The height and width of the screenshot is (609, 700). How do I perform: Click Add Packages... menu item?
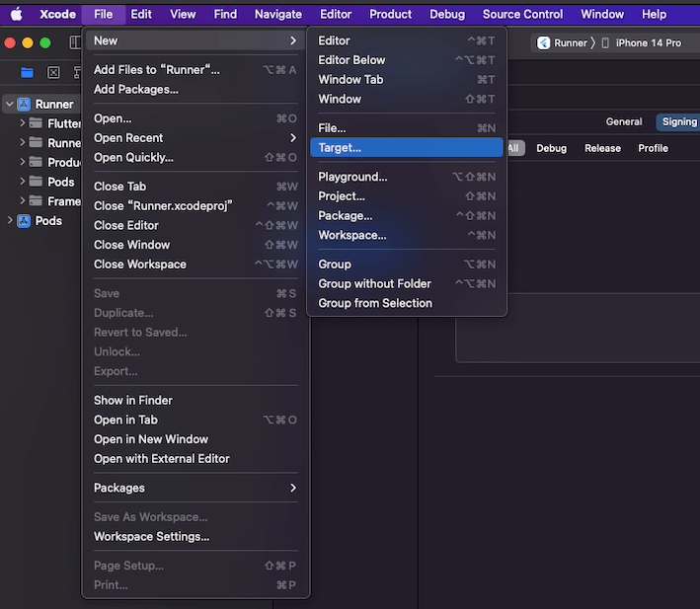[195, 89]
